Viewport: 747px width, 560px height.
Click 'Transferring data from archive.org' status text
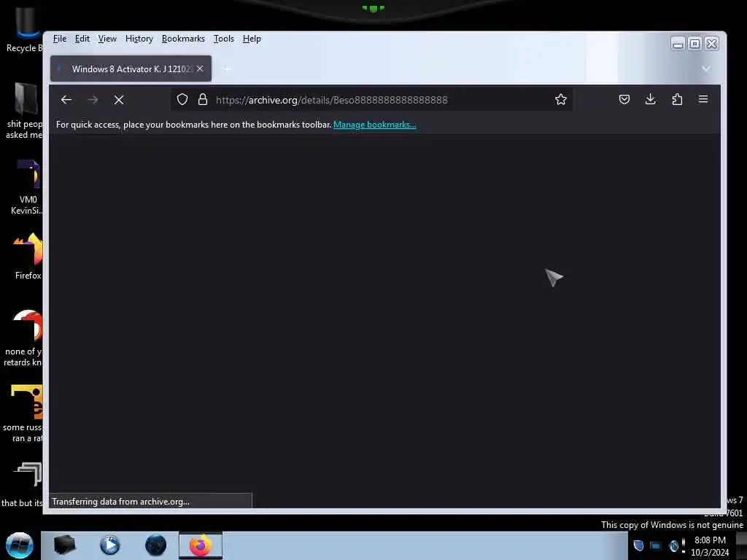click(120, 502)
